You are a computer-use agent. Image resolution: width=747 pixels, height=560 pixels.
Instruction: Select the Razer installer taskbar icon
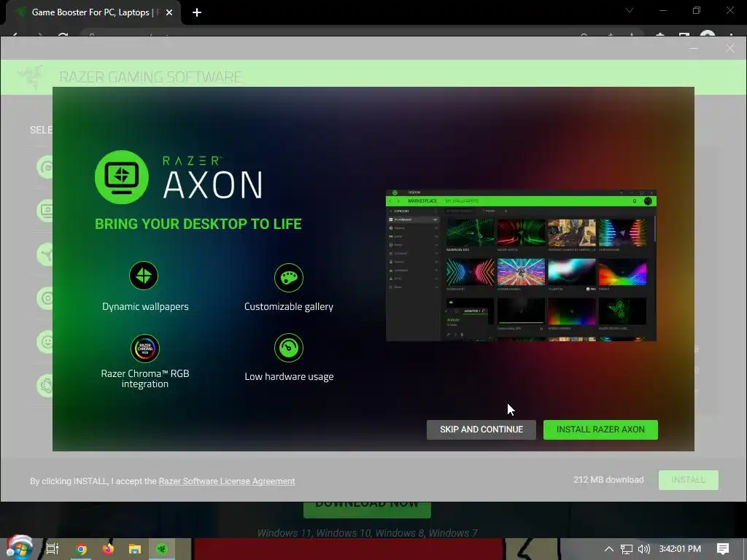[x=162, y=549]
